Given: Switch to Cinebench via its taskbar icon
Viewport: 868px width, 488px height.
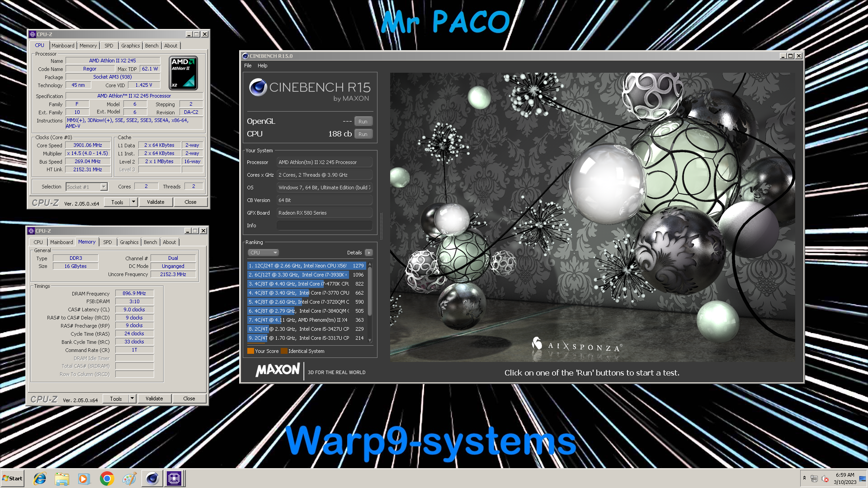Looking at the screenshot, I should pyautogui.click(x=152, y=479).
